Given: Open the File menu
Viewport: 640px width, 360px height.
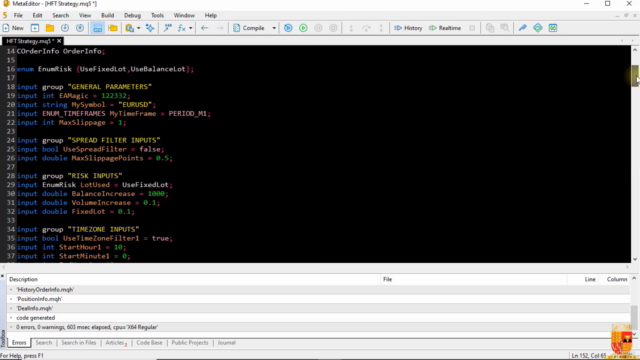Looking at the screenshot, I should (x=18, y=15).
